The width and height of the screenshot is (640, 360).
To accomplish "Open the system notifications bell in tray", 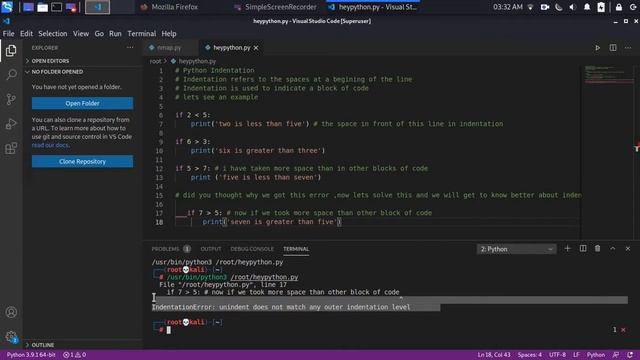I will pyautogui.click(x=587, y=7).
